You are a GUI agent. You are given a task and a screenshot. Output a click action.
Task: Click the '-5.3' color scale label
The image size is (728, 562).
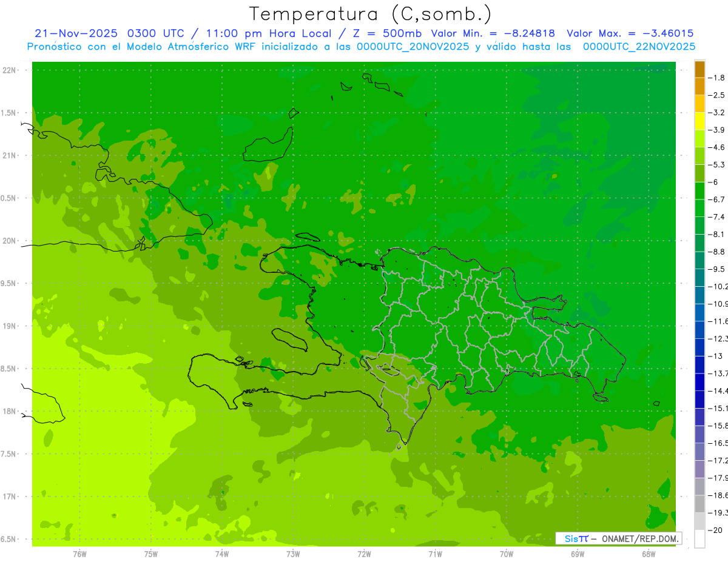tap(716, 165)
